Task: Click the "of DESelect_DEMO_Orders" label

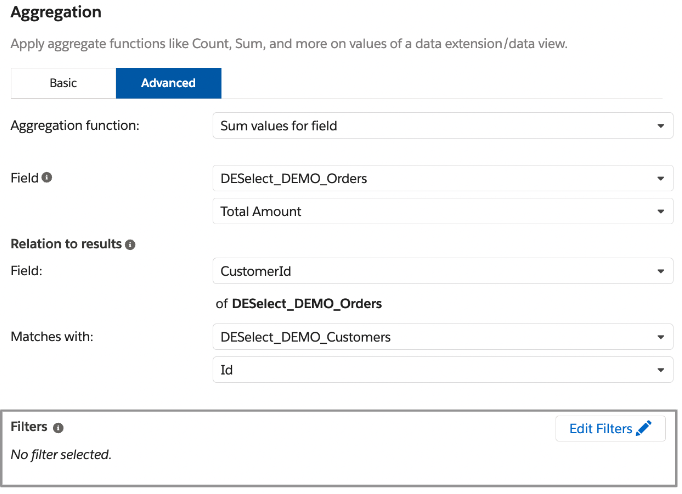Action: point(299,303)
